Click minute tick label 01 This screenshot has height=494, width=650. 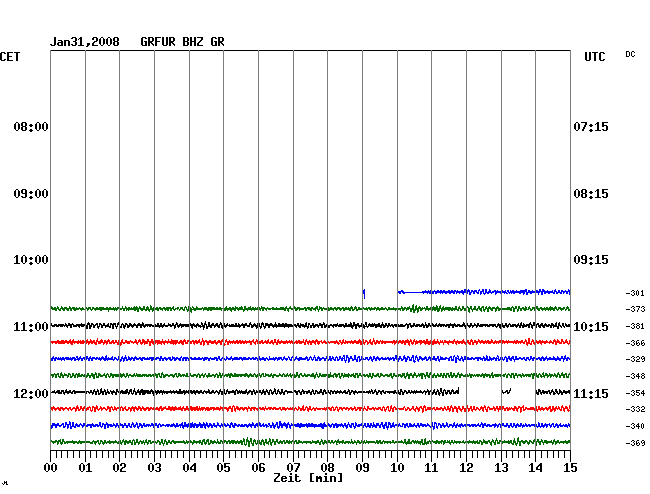85,468
